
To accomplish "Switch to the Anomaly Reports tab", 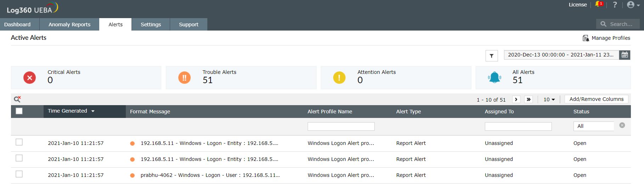I will [69, 25].
